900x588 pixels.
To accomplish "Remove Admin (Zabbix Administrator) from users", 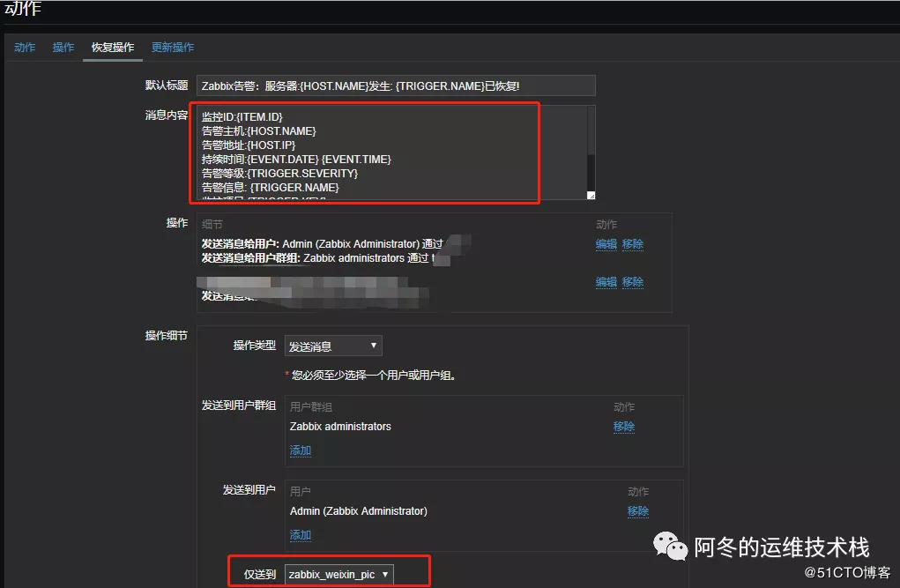I will click(637, 511).
